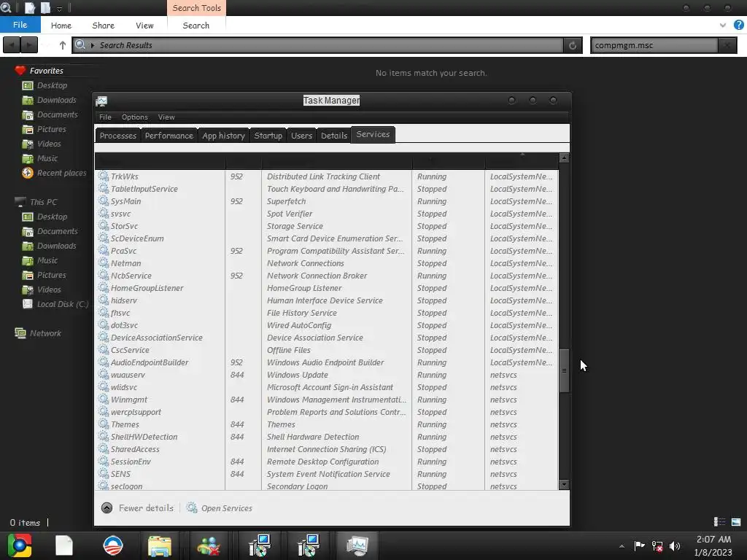Click the clock showing 2:07 AM
The width and height of the screenshot is (747, 560).
[x=713, y=540]
